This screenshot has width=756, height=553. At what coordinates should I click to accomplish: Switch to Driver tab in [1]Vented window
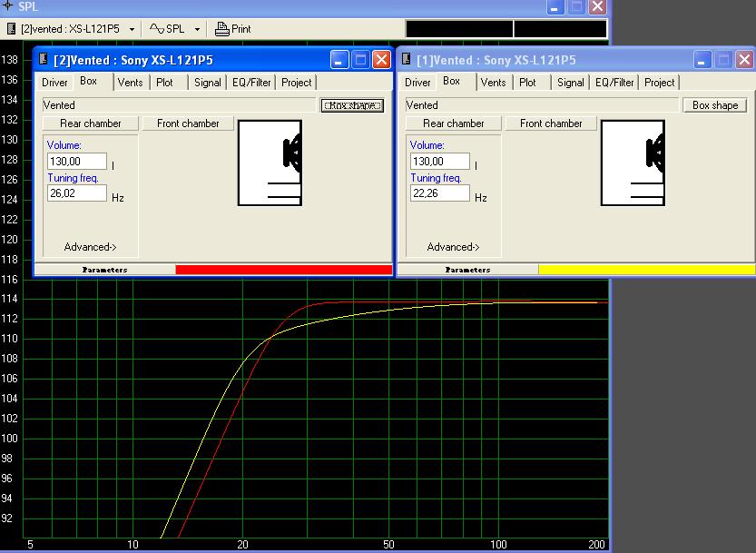pos(417,83)
